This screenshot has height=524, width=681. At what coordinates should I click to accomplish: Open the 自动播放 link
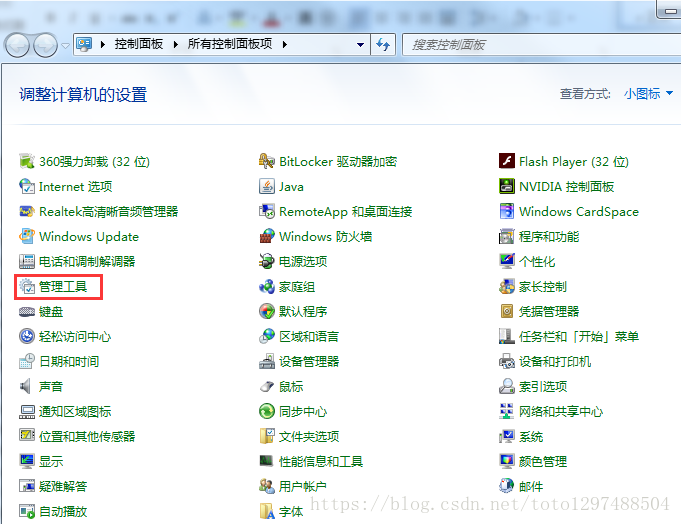click(63, 511)
